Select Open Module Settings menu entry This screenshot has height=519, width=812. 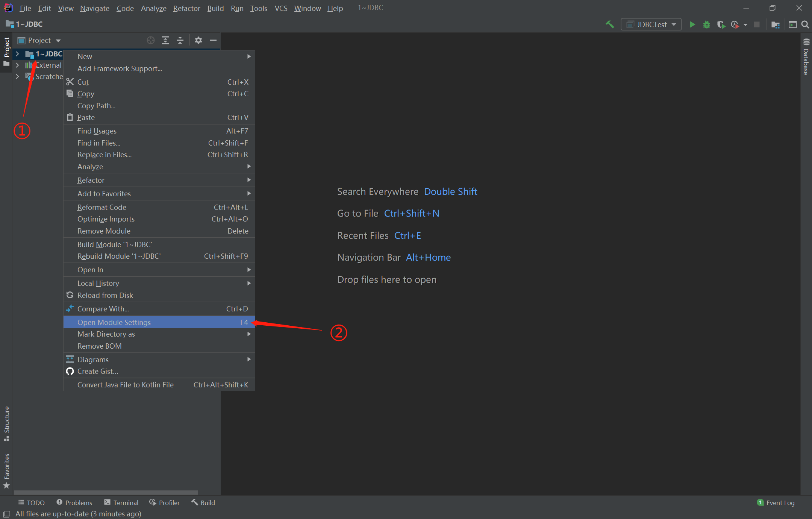(x=114, y=322)
